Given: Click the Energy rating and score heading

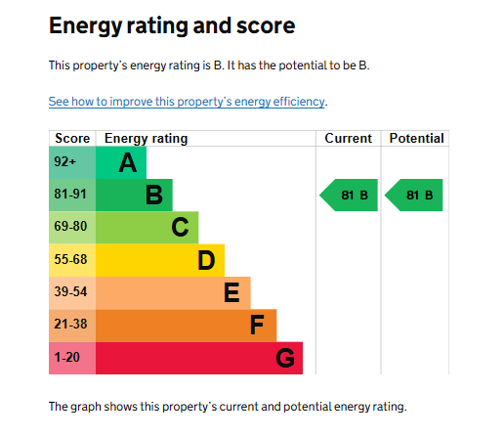Looking at the screenshot, I should point(172,25).
